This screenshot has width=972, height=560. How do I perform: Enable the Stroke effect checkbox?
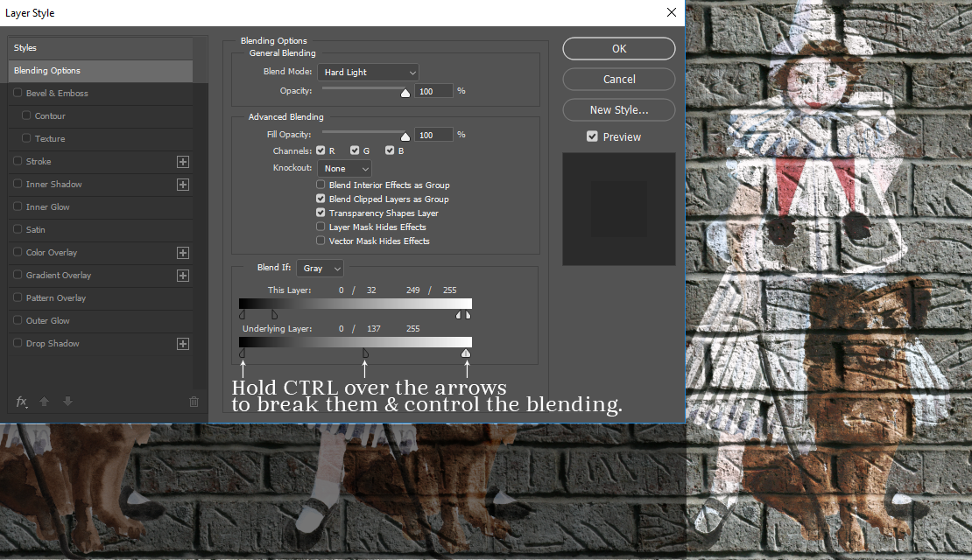pos(18,161)
